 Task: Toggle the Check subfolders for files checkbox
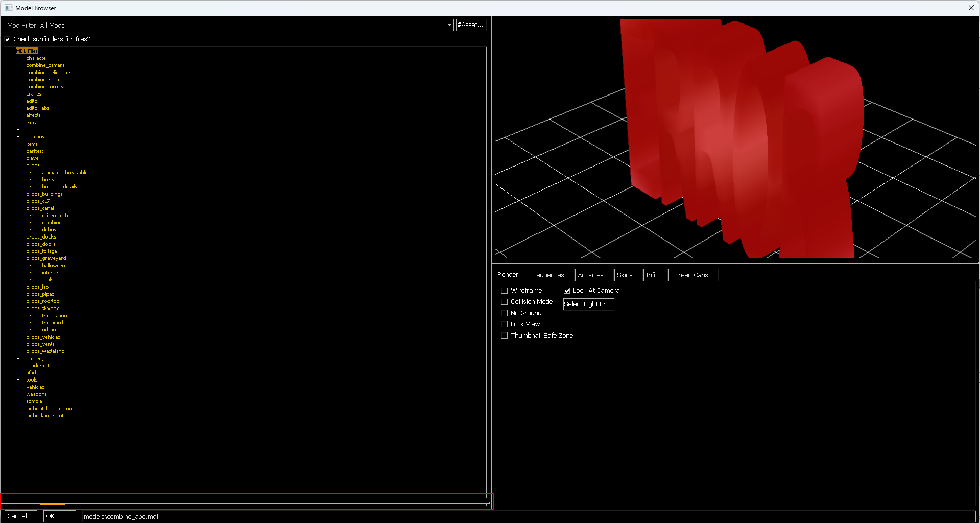tap(8, 39)
